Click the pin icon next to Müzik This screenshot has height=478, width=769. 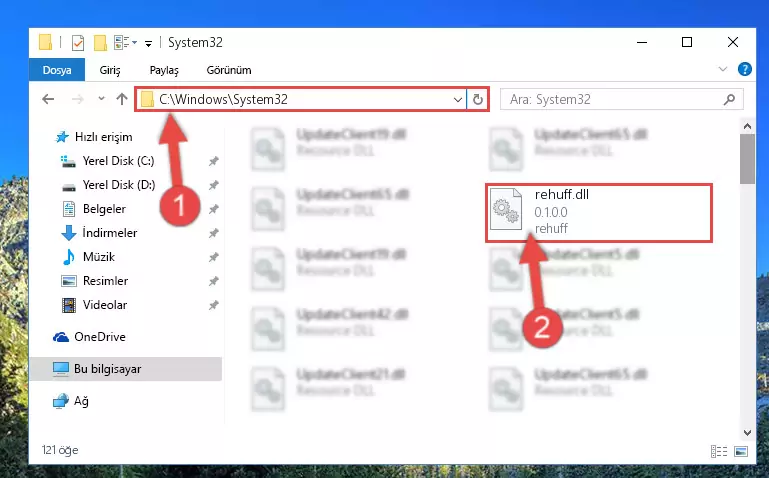213,257
